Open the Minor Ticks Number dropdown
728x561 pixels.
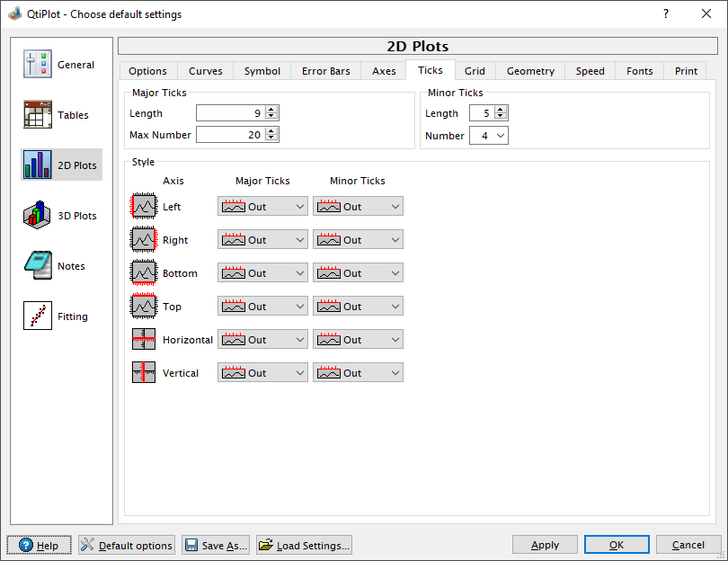pos(489,136)
